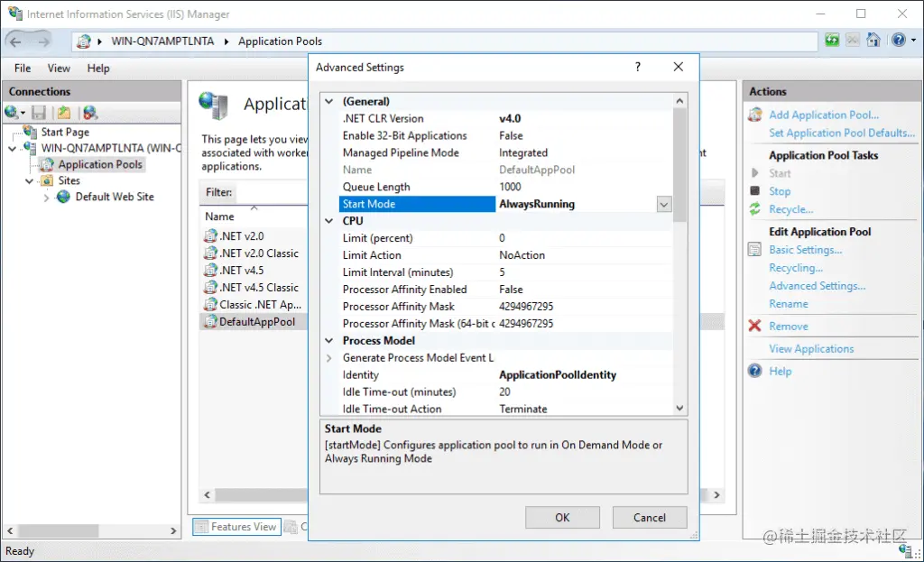This screenshot has width=924, height=562.
Task: Click the DefaultAppPool icon in list
Action: point(210,322)
